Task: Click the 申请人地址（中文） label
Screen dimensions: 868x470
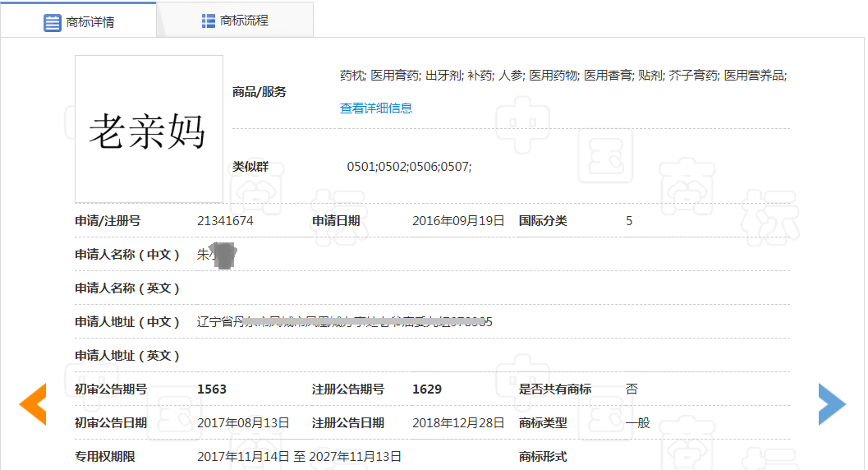Action: [127, 322]
